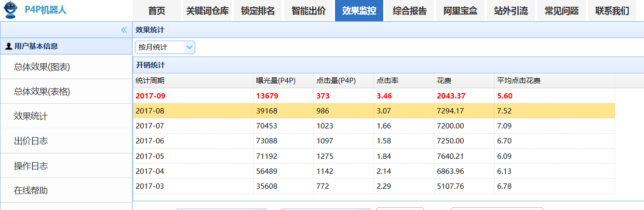Click the 点击率 column header
The height and width of the screenshot is (210, 644).
404,81
